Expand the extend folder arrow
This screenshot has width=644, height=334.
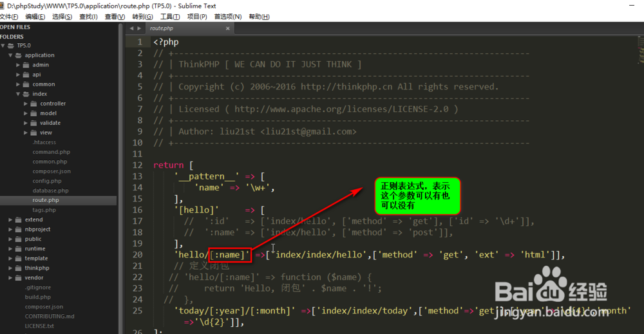pyautogui.click(x=10, y=219)
